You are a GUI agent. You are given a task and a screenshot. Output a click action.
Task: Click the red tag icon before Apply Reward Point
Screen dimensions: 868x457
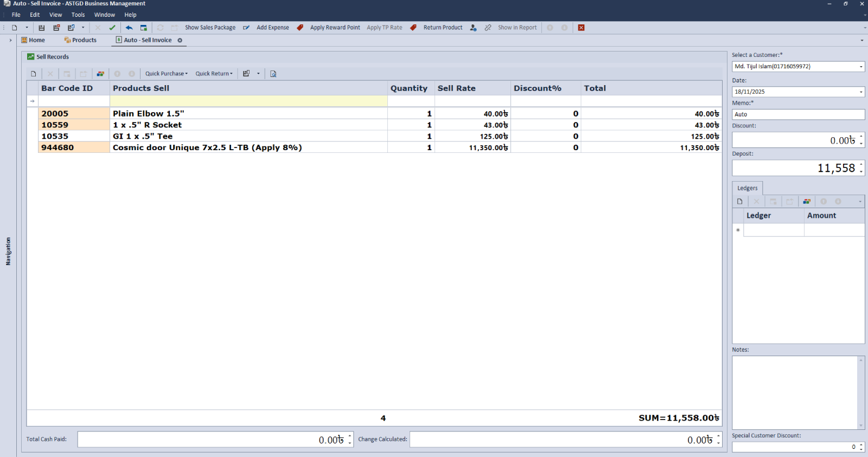coord(300,28)
